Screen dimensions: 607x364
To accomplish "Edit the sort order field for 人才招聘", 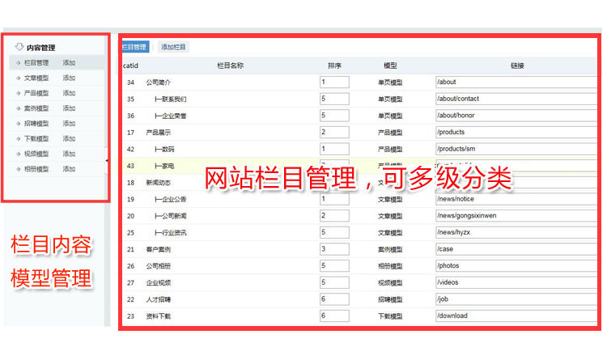I will (334, 299).
